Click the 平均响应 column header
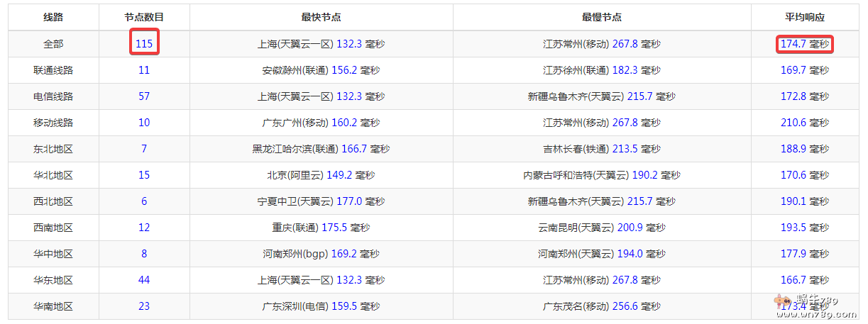The image size is (868, 324). pos(805,18)
